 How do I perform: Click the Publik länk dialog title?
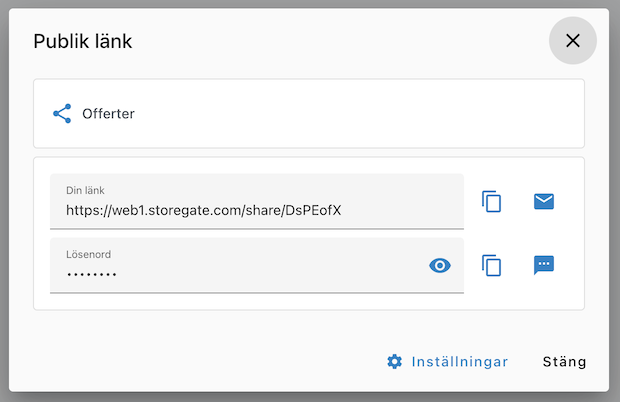pyautogui.click(x=83, y=41)
